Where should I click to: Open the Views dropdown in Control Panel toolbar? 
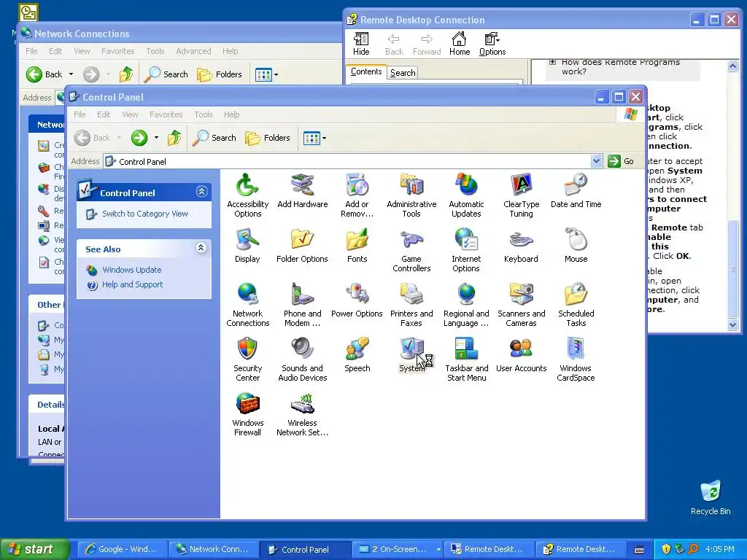[325, 138]
